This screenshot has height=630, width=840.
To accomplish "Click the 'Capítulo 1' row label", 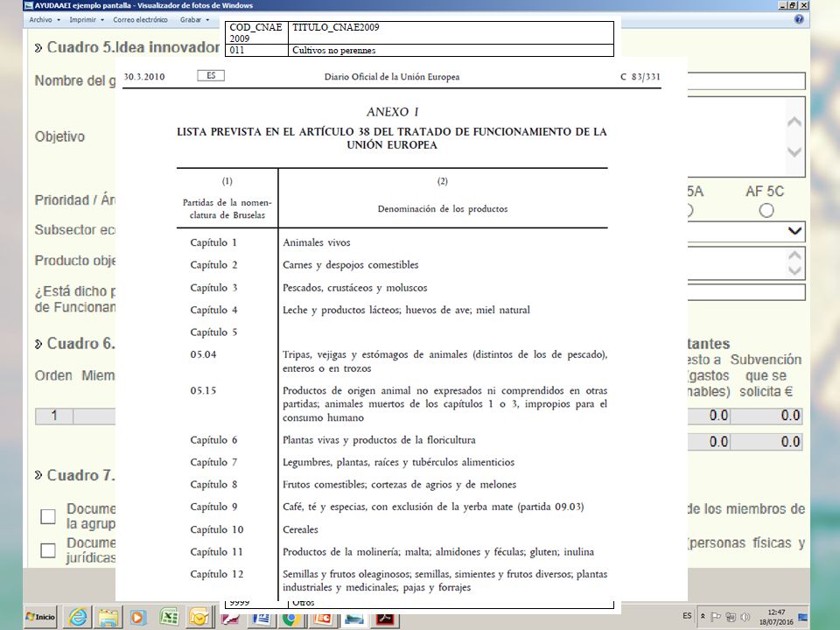I will pyautogui.click(x=213, y=242).
